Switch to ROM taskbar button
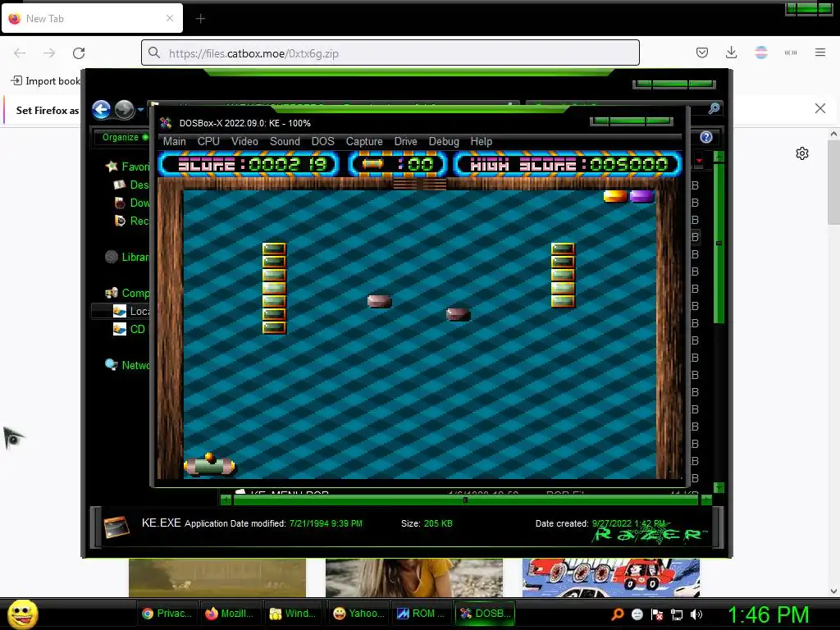The image size is (840, 630). (421, 614)
